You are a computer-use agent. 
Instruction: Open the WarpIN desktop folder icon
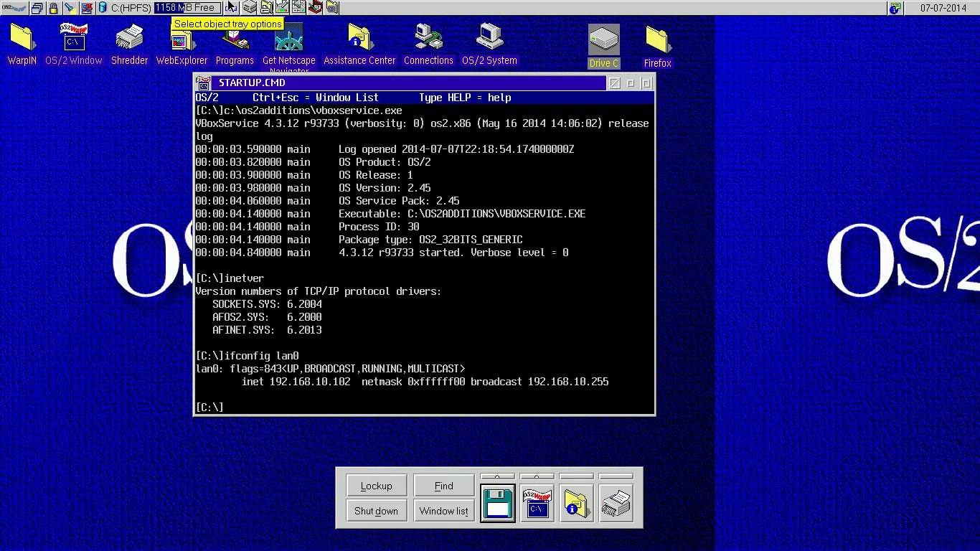pos(22,44)
